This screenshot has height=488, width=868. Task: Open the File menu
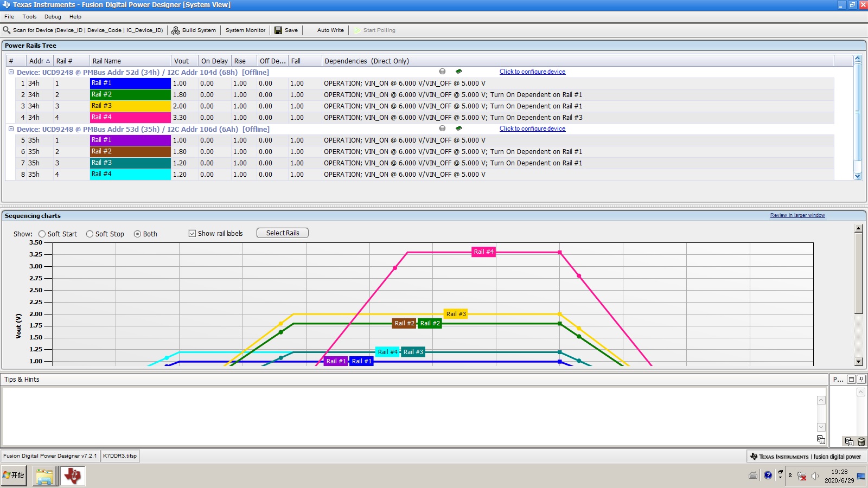(x=9, y=17)
